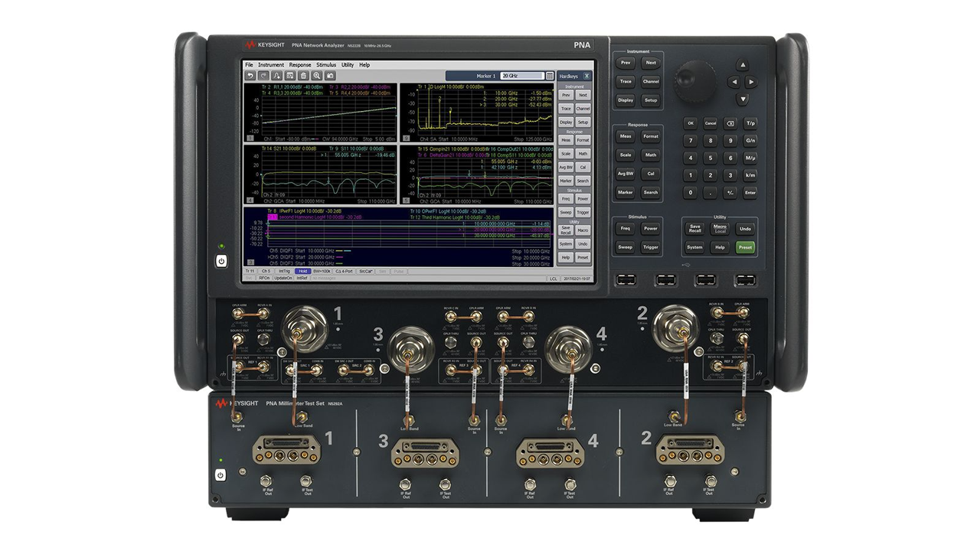Click the undo arrow icon in the screen toolbar
980x551 pixels.
[250, 76]
